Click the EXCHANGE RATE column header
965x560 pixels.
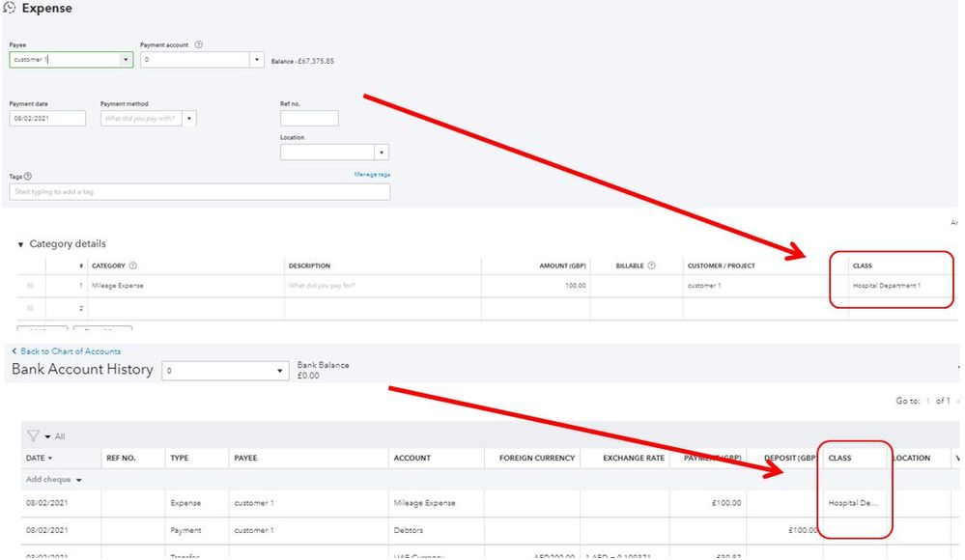(634, 458)
